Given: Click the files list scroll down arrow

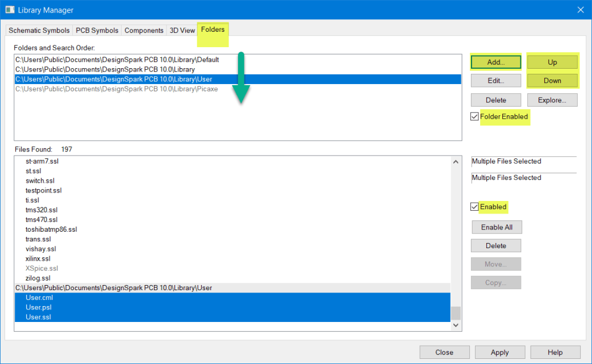Looking at the screenshot, I should [x=456, y=325].
